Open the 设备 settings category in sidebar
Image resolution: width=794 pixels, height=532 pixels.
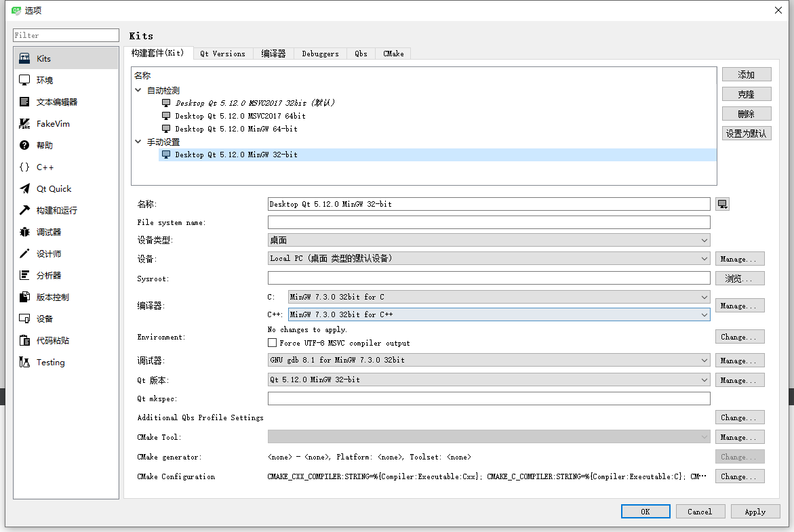[66, 319]
